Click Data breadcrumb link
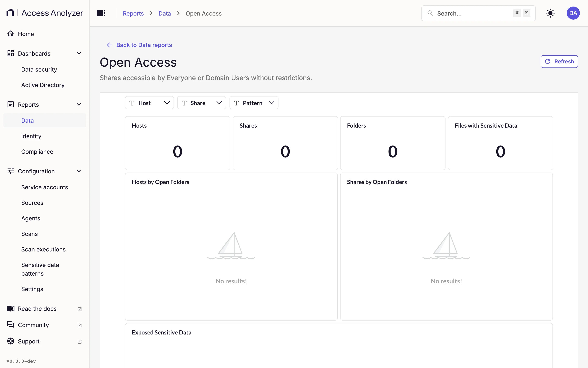Image resolution: width=588 pixels, height=368 pixels. click(x=165, y=13)
